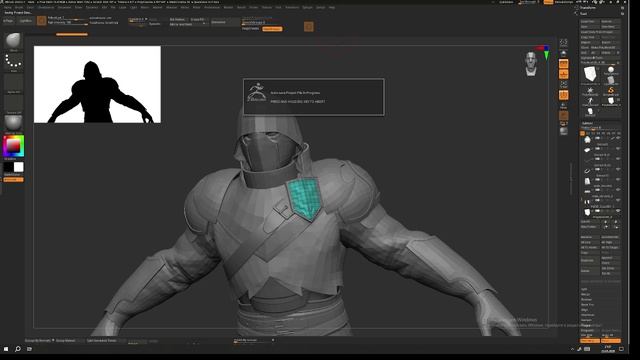The width and height of the screenshot is (640, 360).
Task: Click the silhouette reference image thumbnail
Action: coord(97,84)
